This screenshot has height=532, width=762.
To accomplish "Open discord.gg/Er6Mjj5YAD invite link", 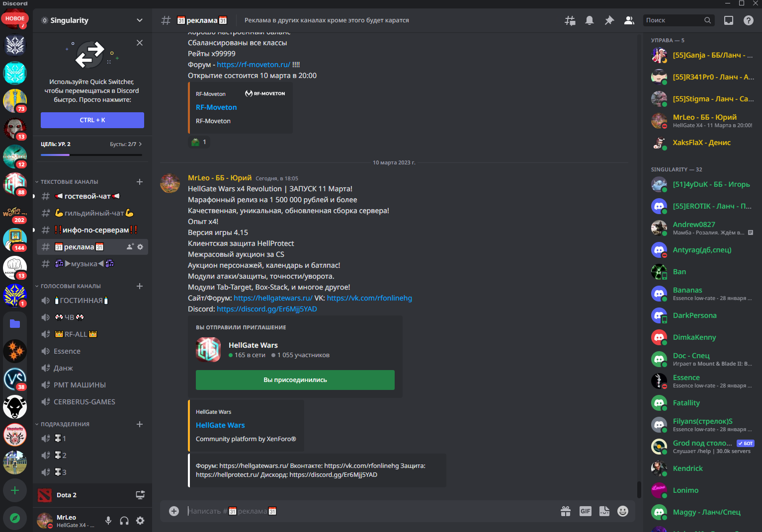I will [x=267, y=309].
